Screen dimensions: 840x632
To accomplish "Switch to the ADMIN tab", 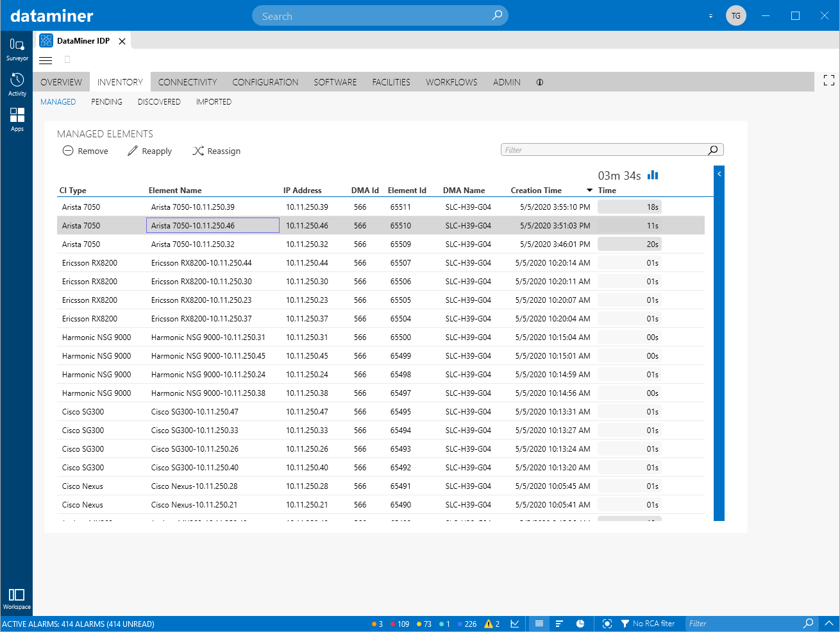I will point(507,82).
